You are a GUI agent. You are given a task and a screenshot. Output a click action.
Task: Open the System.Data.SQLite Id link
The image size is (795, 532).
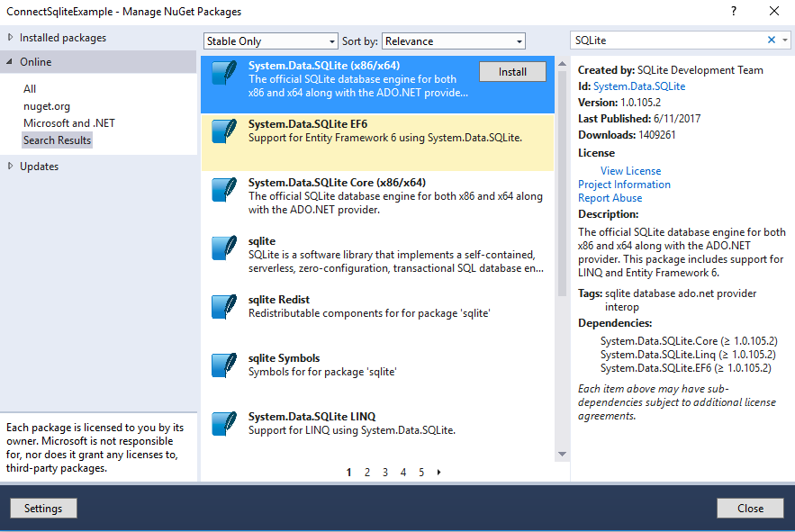[x=639, y=86]
